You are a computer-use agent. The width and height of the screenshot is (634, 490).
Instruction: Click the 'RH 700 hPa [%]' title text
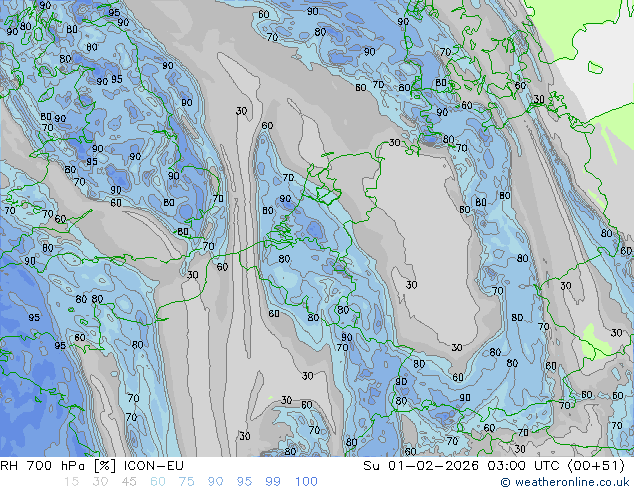point(58,466)
